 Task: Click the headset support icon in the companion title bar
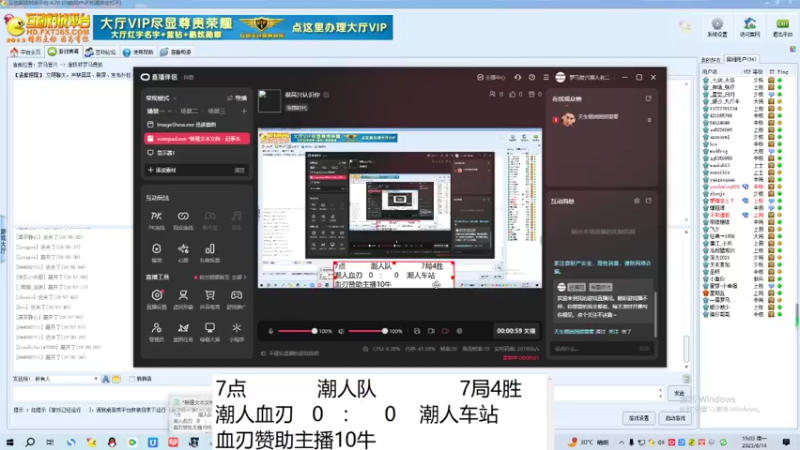tap(518, 77)
